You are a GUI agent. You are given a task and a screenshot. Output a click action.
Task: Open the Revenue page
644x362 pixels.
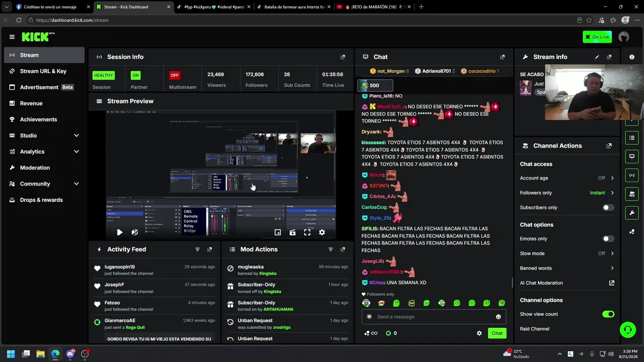click(x=44, y=104)
